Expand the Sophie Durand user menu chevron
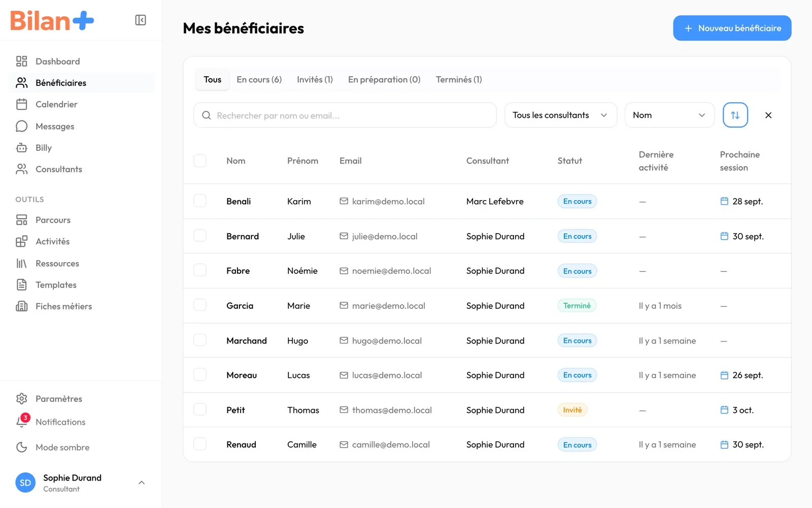The width and height of the screenshot is (812, 508). (142, 483)
